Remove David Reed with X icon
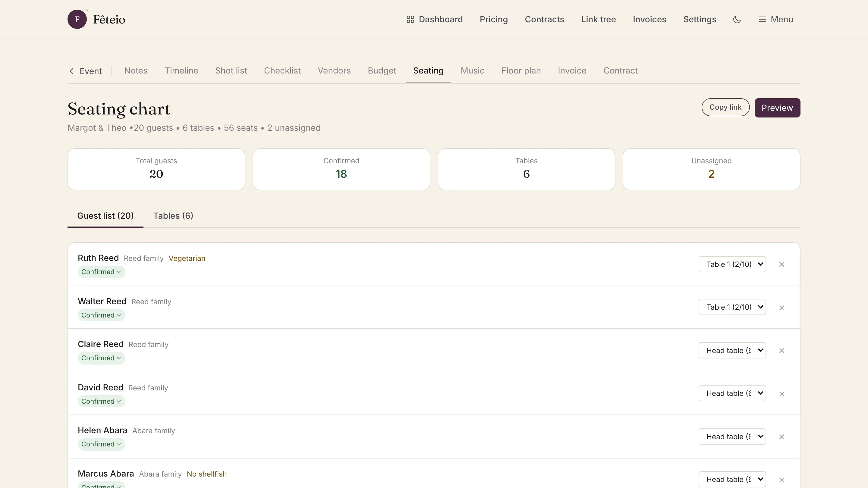The image size is (868, 488). pos(782,394)
